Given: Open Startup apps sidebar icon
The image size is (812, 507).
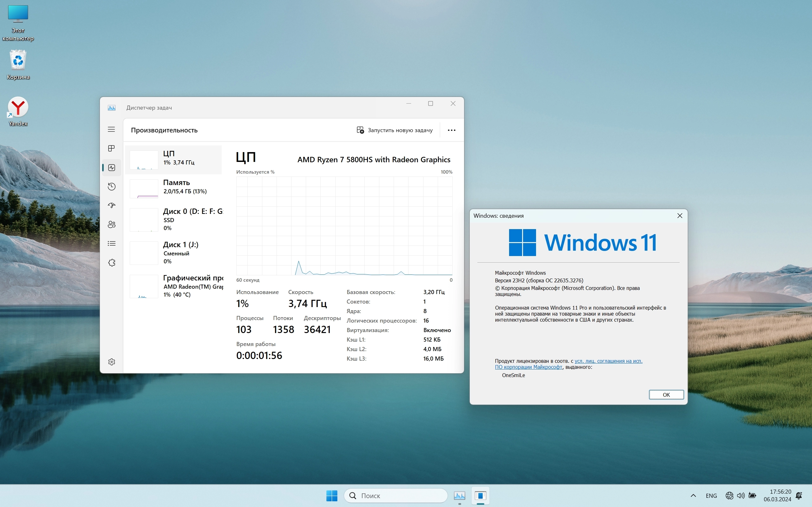Looking at the screenshot, I should pos(111,205).
